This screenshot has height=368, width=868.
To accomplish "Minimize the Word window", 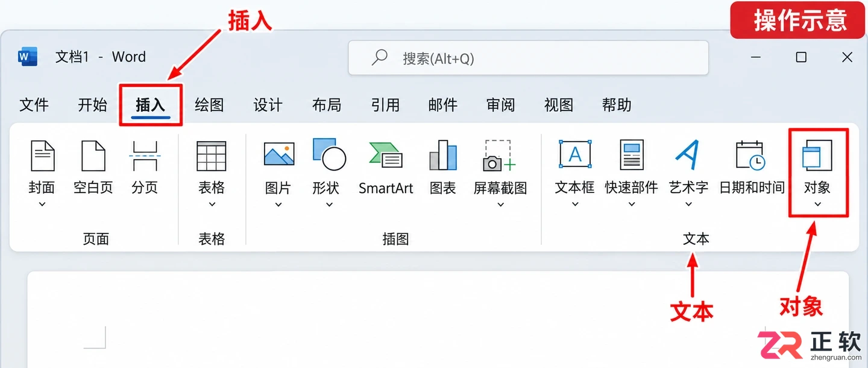I will [x=756, y=57].
